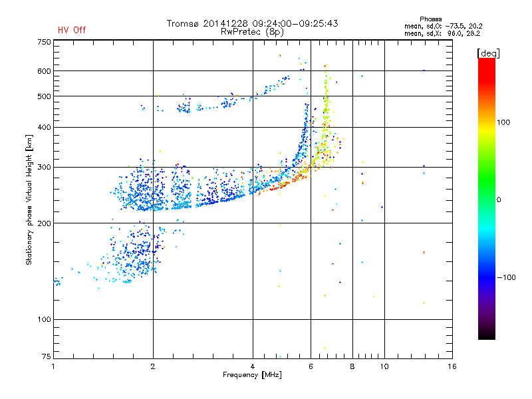
Task: Click the colorbar '100' tick label
Action: click(x=503, y=122)
